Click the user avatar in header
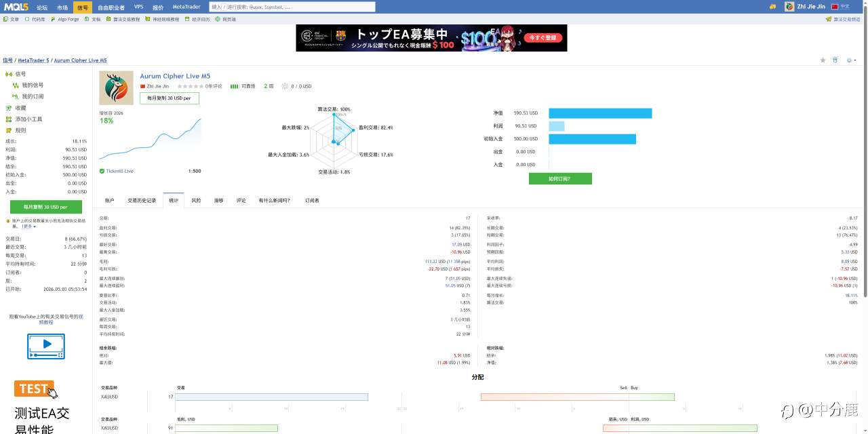Image resolution: width=868 pixels, height=434 pixels. click(789, 7)
